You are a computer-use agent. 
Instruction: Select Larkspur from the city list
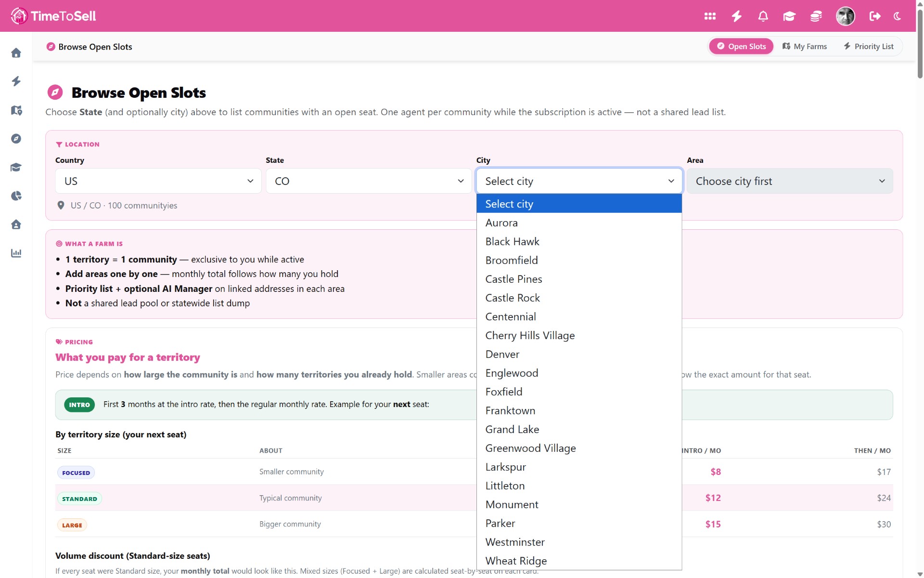[x=579, y=467]
